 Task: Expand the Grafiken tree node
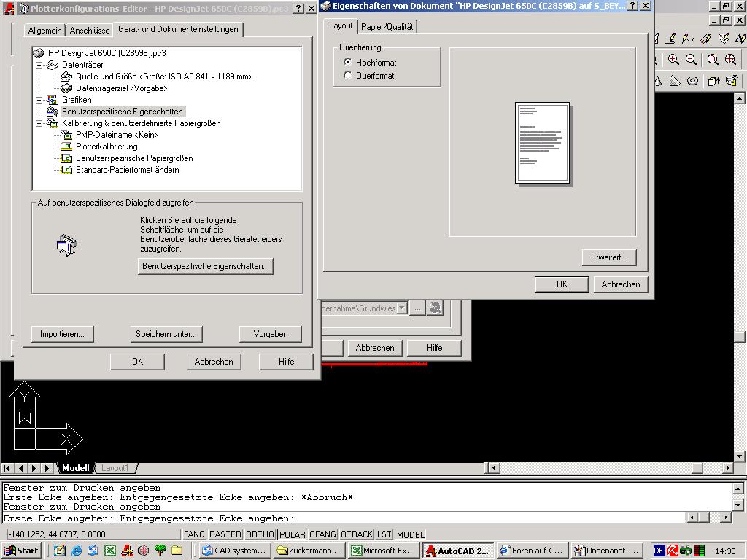pos(39,100)
